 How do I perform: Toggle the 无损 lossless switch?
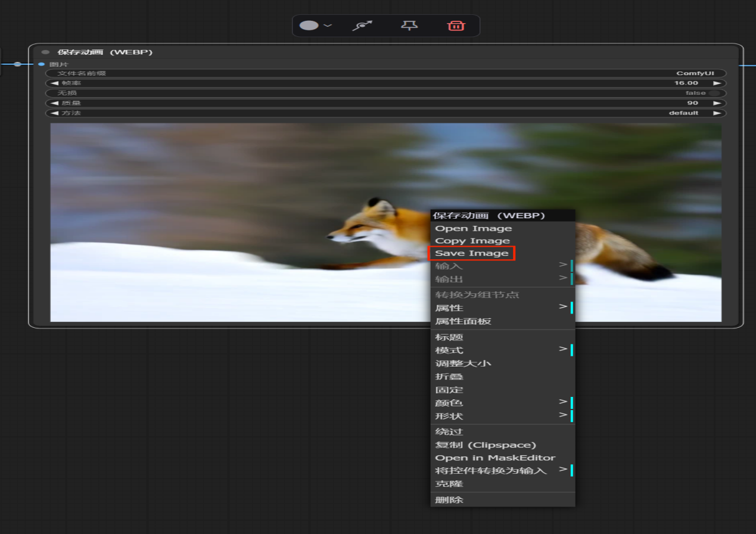coord(713,93)
